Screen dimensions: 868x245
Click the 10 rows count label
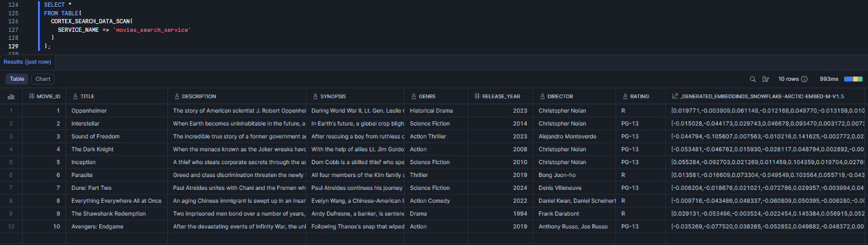click(788, 79)
